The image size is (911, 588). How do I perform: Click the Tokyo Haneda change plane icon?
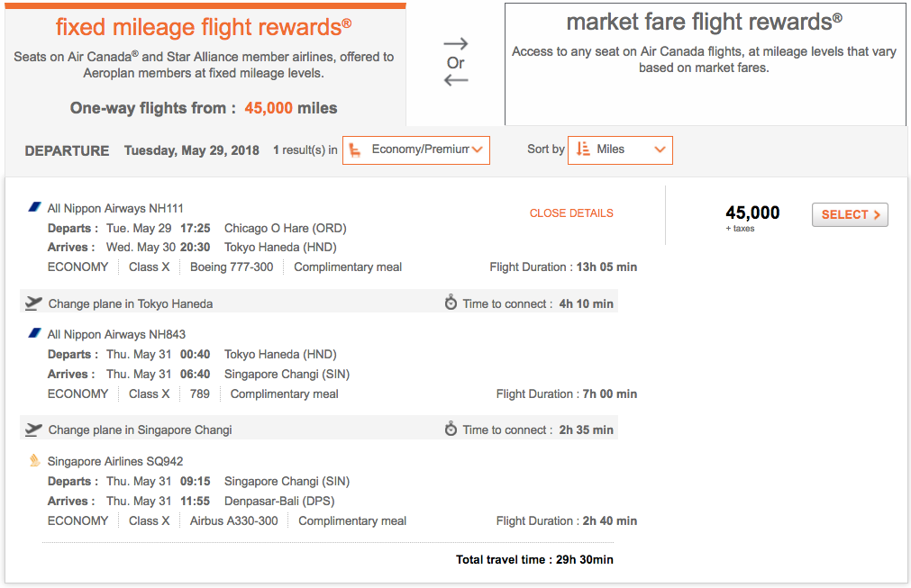(34, 303)
